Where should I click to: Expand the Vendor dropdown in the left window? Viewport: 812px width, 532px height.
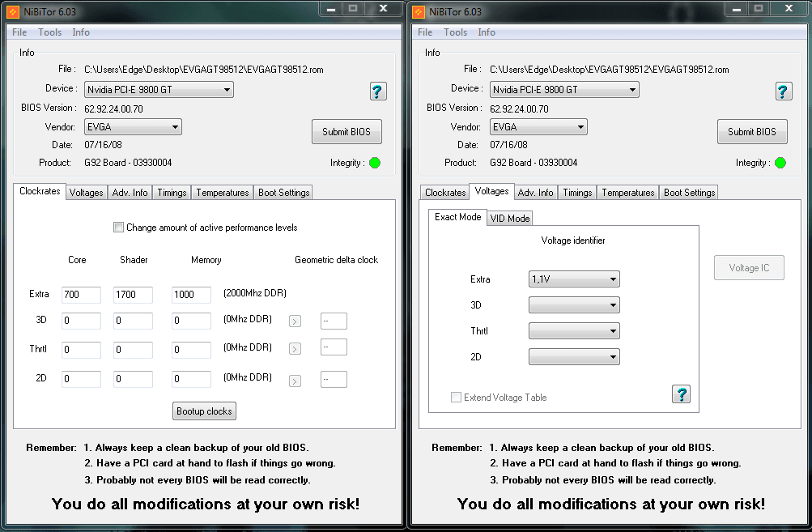[x=133, y=127]
